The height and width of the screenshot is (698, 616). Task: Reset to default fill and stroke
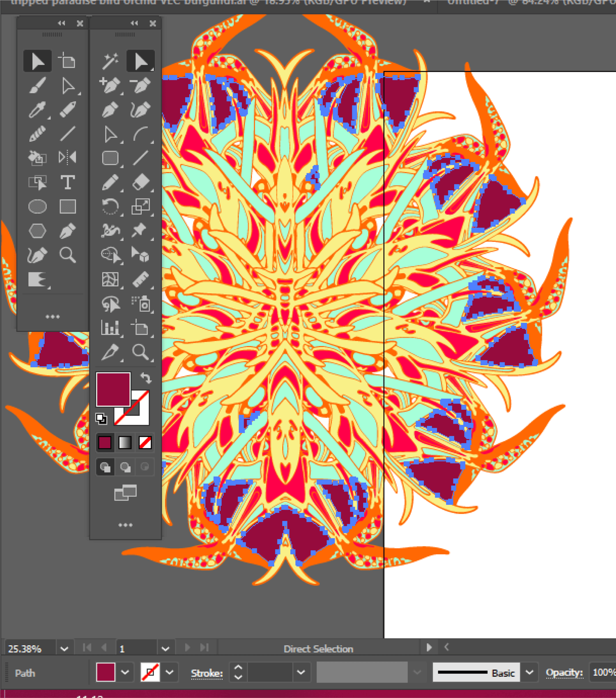coord(101,419)
